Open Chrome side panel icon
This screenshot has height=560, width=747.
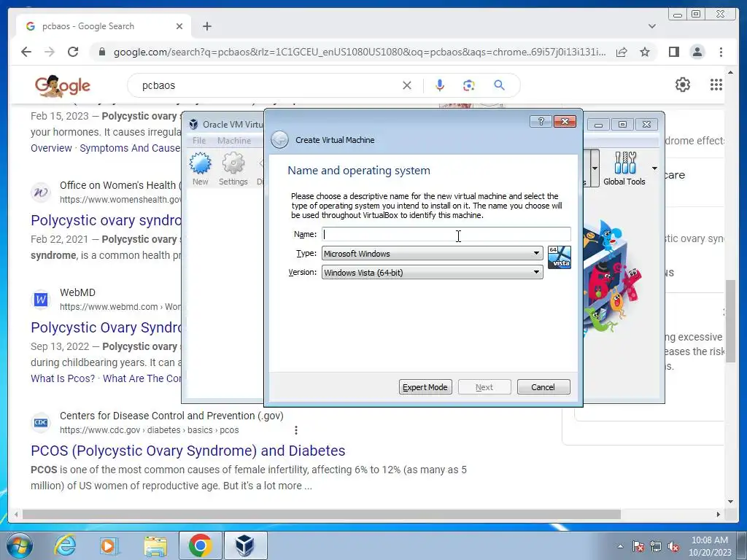[673, 52]
